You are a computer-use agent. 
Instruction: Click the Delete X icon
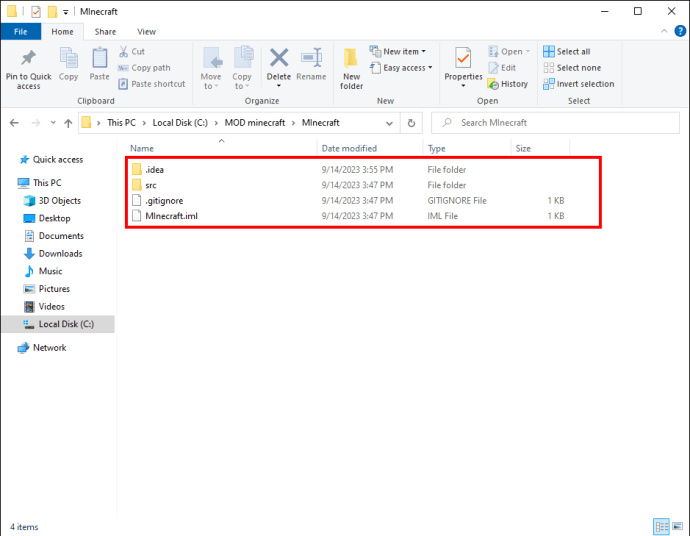coord(279,58)
